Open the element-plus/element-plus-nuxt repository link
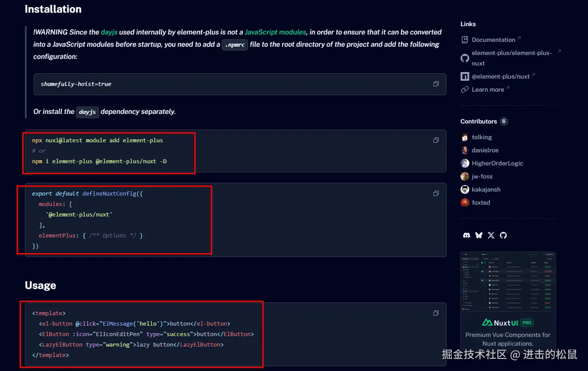This screenshot has width=588, height=371. (x=512, y=58)
